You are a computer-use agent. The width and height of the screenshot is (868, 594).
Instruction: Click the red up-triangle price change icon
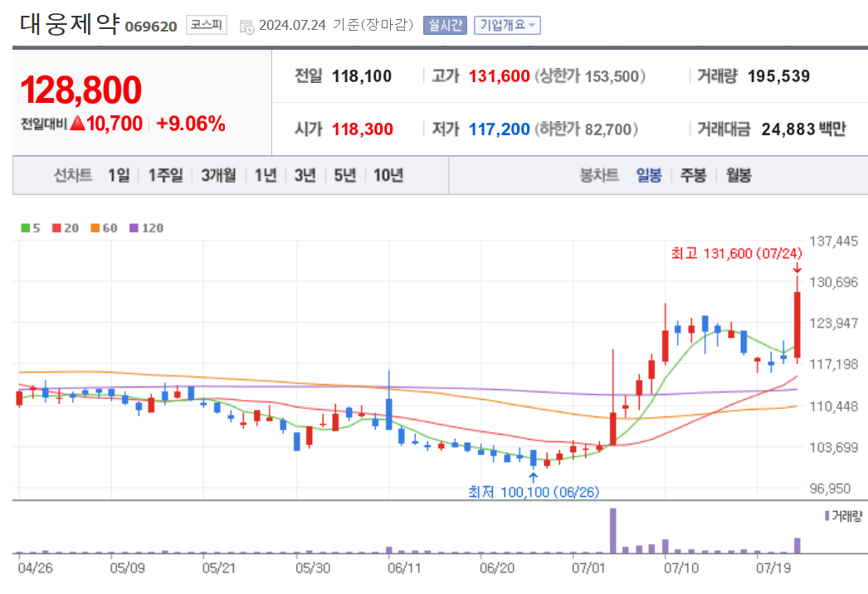click(x=77, y=124)
